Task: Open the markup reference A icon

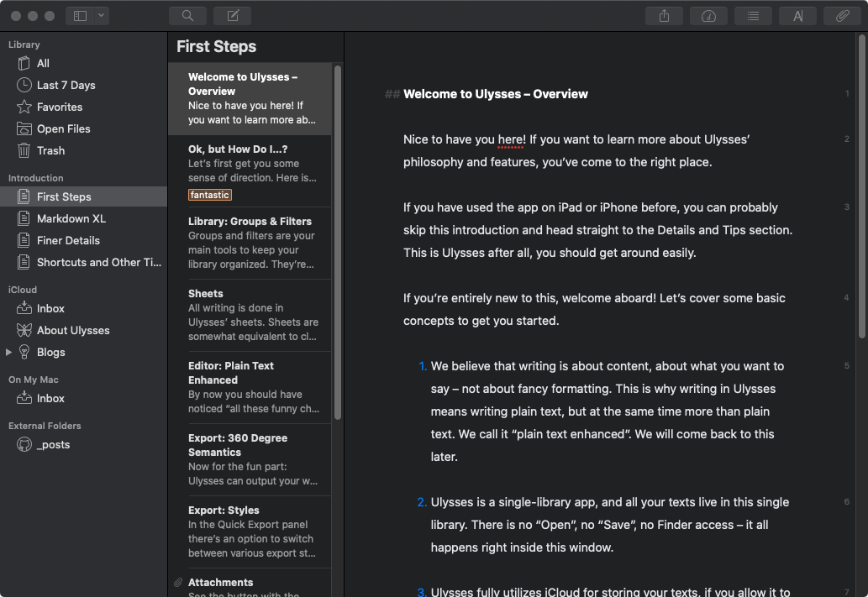Action: tap(797, 16)
